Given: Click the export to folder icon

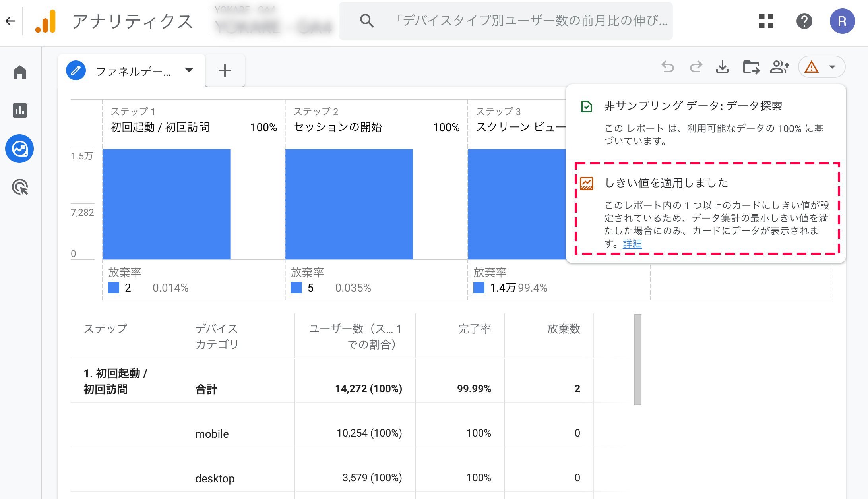Looking at the screenshot, I should 751,67.
